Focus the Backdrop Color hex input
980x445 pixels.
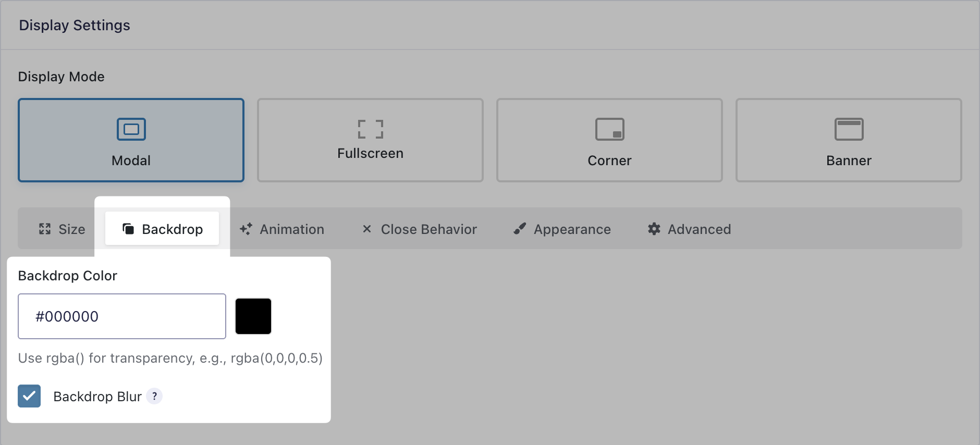pos(122,316)
